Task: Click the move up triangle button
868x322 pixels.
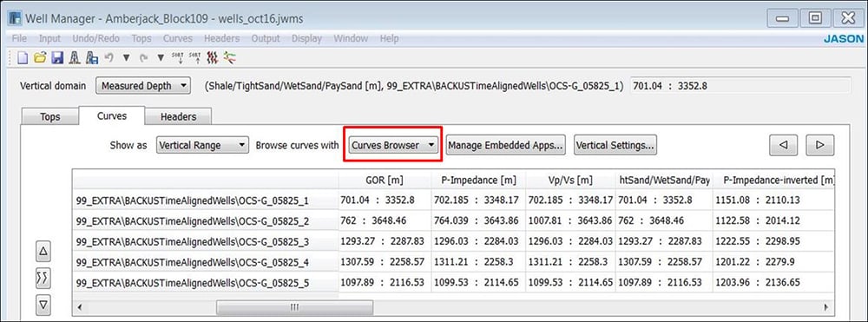Action: [43, 251]
